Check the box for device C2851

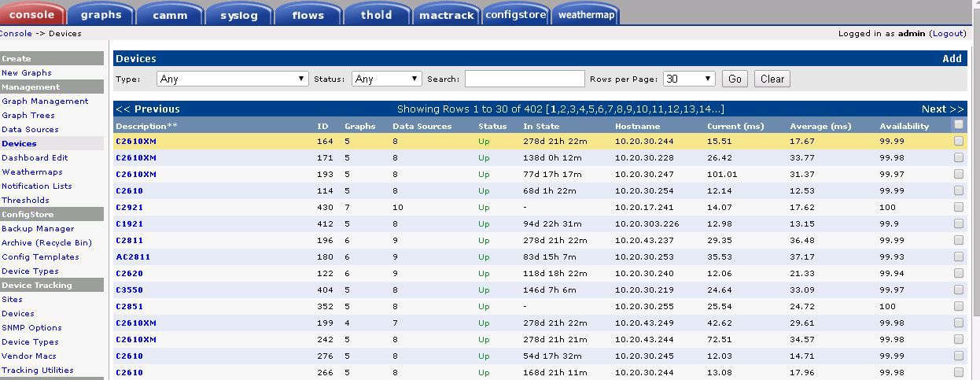[958, 306]
